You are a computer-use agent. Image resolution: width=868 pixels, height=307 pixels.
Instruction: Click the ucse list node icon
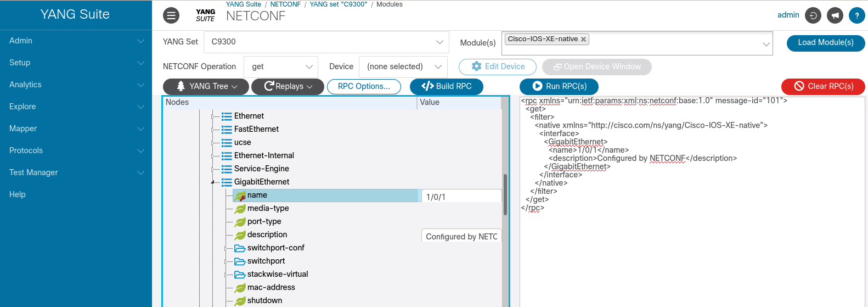(x=227, y=142)
